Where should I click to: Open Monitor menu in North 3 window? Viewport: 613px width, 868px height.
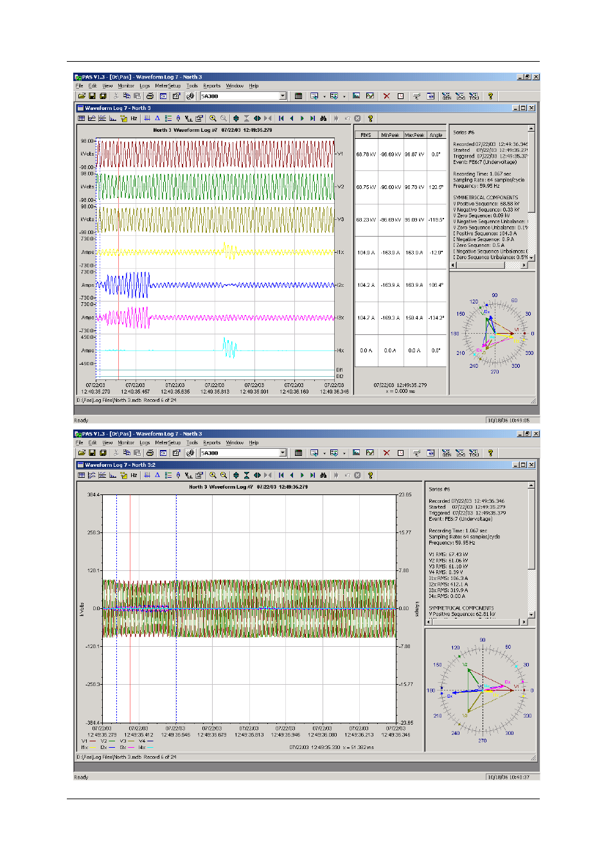tap(126, 86)
